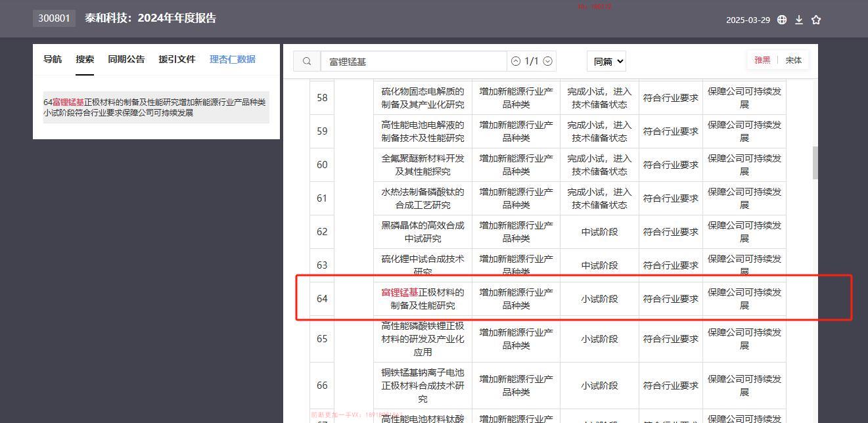
Task: Click 增加新能源行业产品种类 in row 62
Action: tap(516, 231)
